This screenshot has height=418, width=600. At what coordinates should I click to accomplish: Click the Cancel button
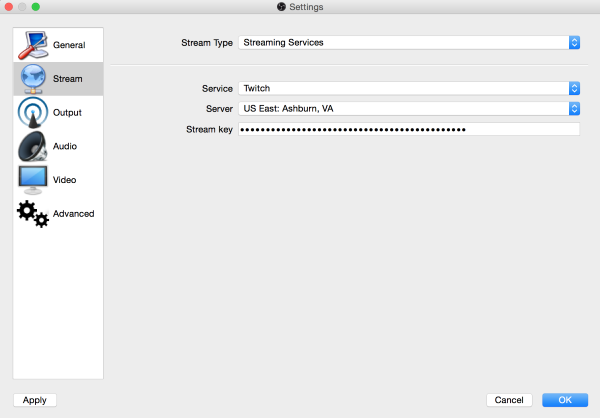[x=509, y=400]
